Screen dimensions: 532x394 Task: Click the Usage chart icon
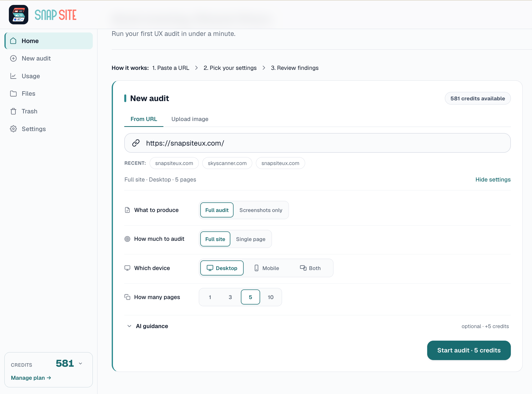pos(13,76)
